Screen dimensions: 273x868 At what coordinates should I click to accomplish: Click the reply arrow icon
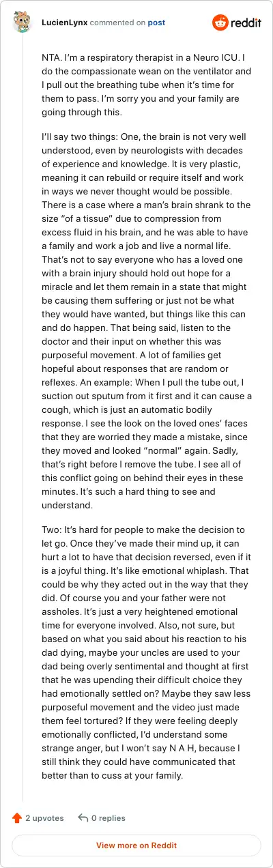[x=83, y=818]
